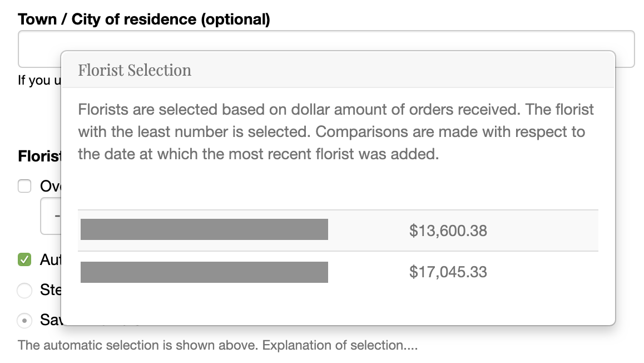Click the "Aut…" checkbox label text
644x363 pixels.
pyautogui.click(x=50, y=259)
